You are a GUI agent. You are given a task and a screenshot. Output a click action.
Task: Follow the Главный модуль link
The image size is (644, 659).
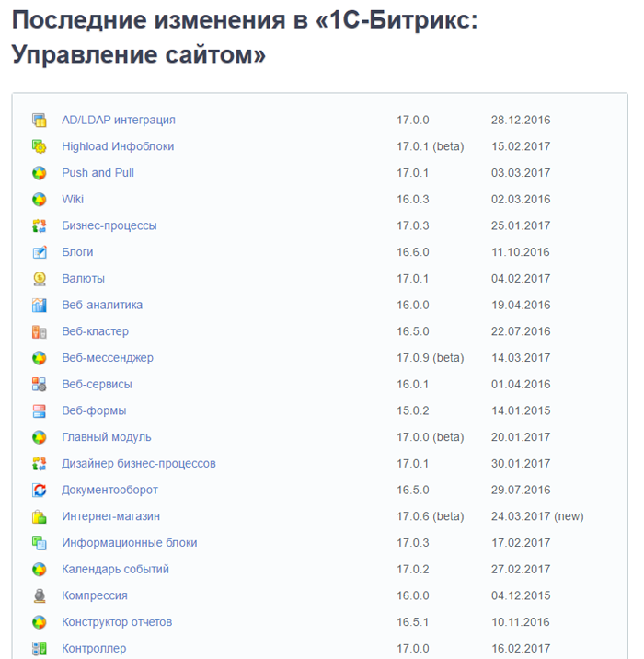107,437
